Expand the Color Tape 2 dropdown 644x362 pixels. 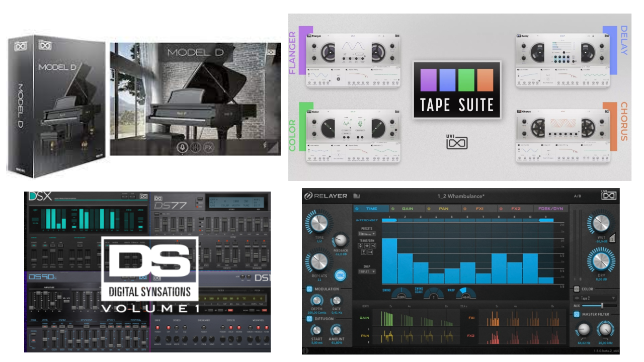595,298
